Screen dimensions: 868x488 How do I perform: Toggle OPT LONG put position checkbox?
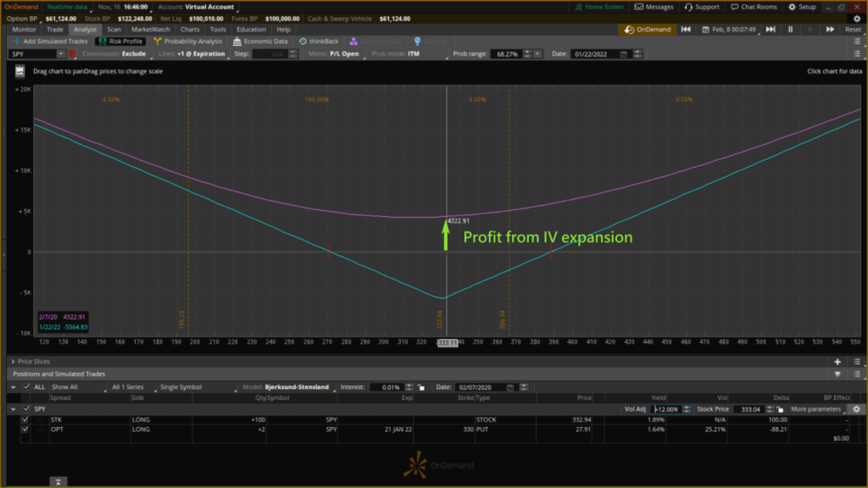click(x=25, y=430)
